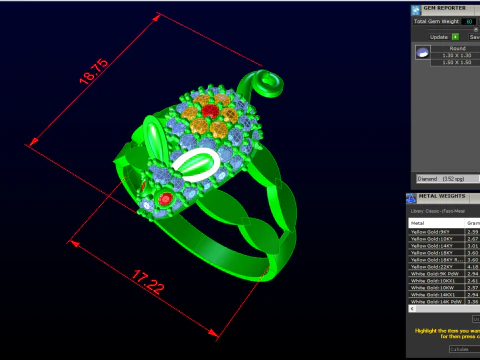Click the Round gem shape label
The image size is (480, 360).
(x=457, y=48)
